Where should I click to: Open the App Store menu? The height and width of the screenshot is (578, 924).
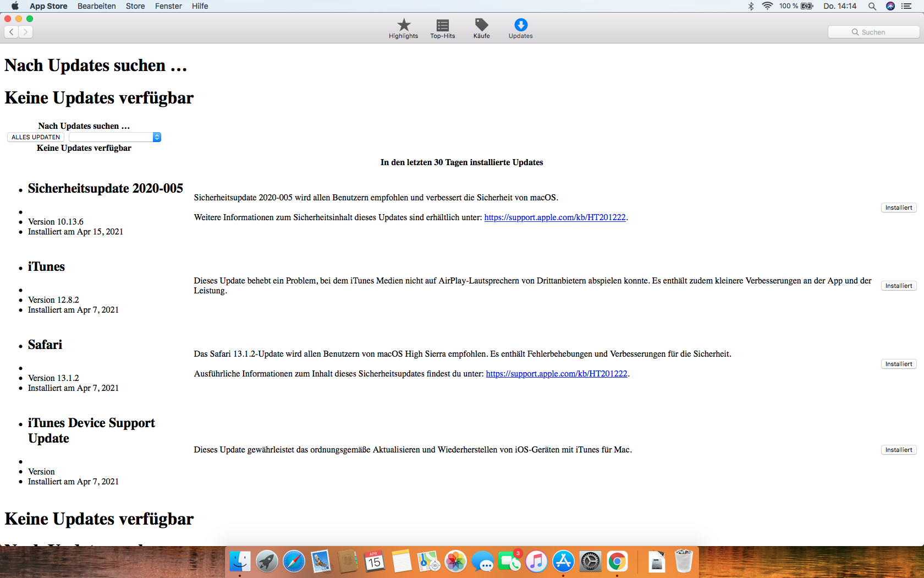pos(48,6)
